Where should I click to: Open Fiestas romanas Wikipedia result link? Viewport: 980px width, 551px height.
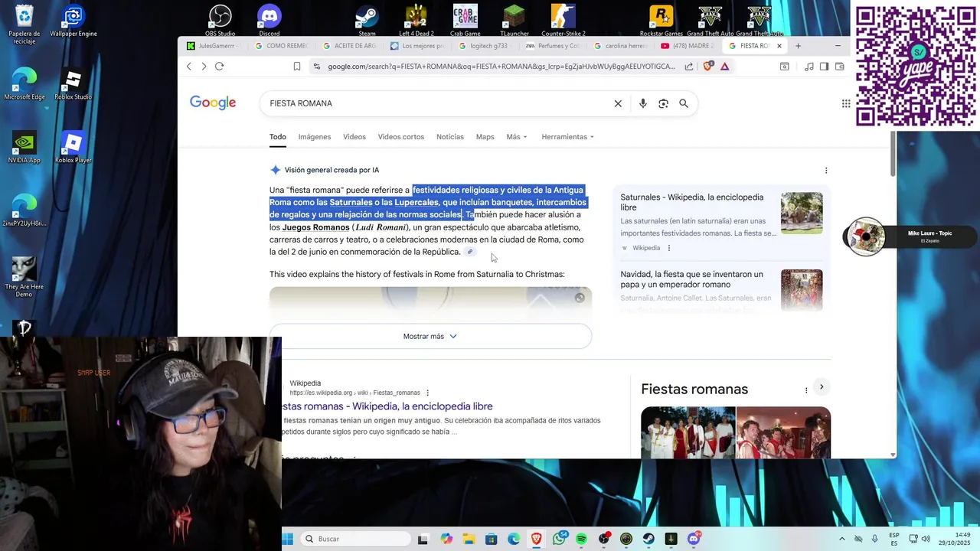387,406
